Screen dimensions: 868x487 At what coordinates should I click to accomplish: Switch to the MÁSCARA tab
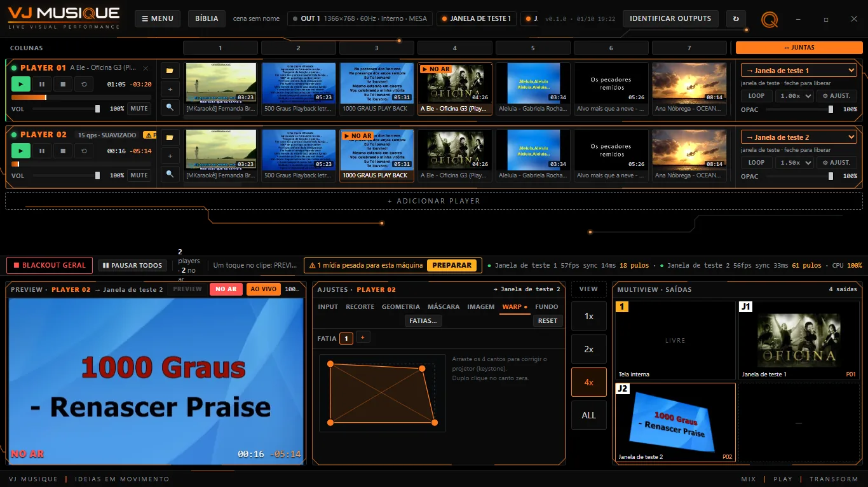pos(444,307)
